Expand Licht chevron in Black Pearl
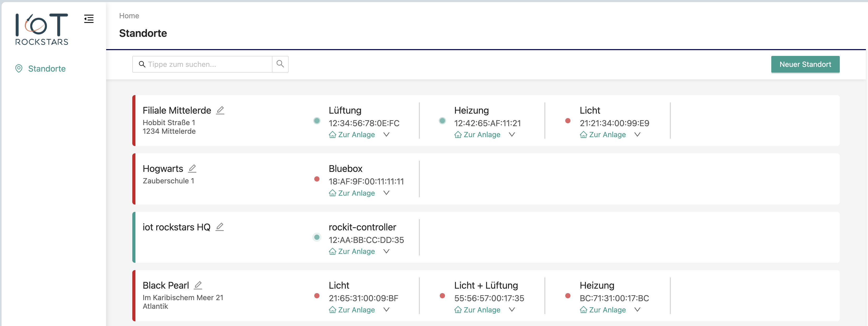 coord(386,310)
